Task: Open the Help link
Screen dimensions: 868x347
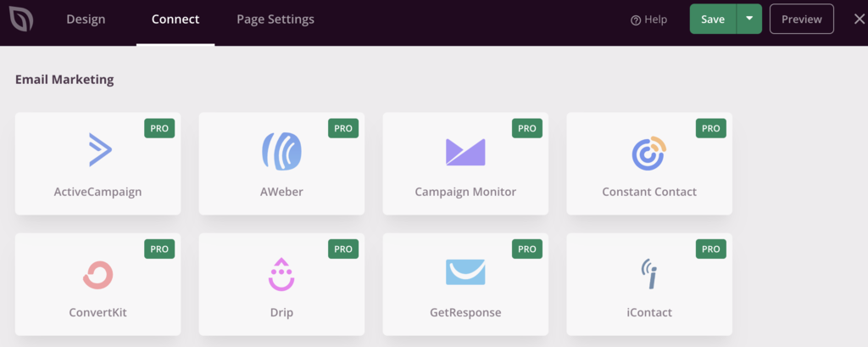Action: pos(649,20)
